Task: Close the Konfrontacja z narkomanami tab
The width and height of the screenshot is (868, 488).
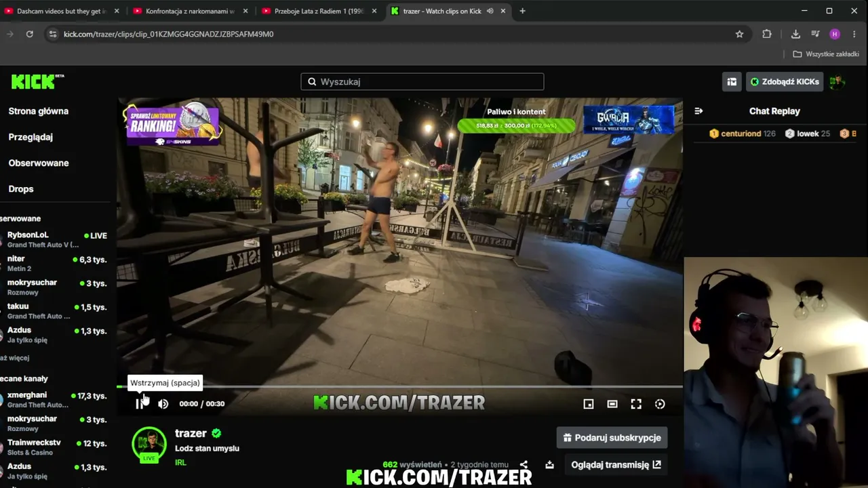Action: tap(245, 11)
